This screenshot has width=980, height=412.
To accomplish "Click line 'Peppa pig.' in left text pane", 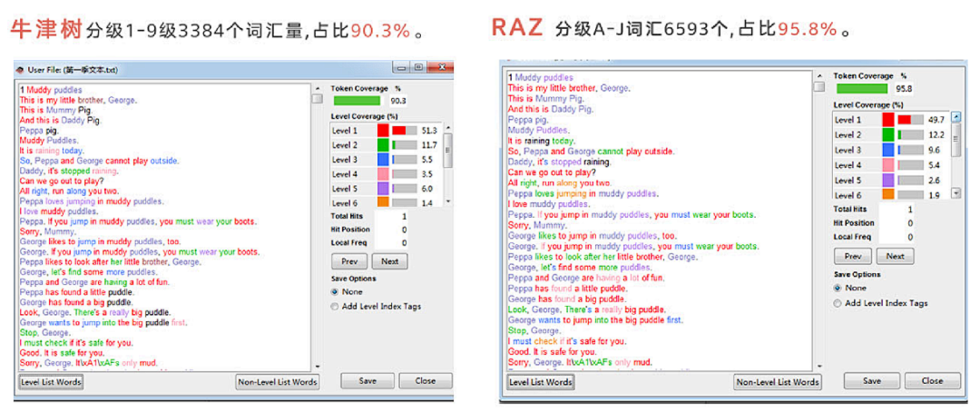I will [x=39, y=131].
